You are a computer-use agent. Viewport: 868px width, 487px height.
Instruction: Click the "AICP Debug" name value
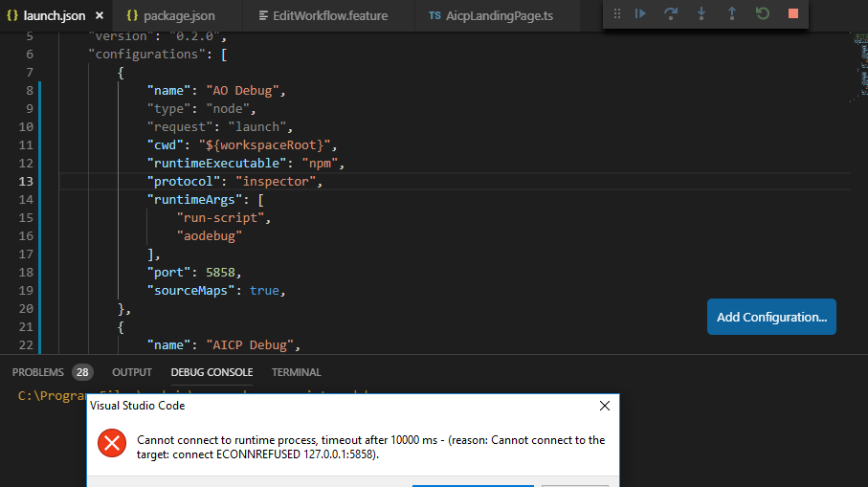tap(250, 345)
